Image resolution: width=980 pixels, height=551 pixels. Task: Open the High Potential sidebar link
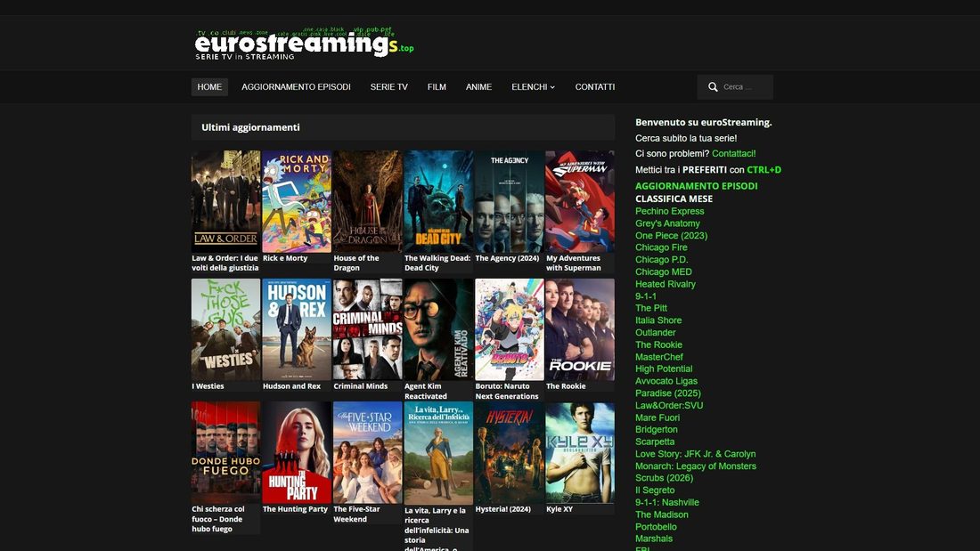[x=664, y=369]
